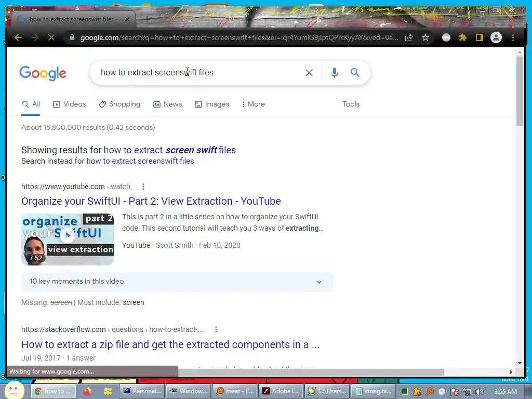Open Chrome's three-dot menu
Screen dimensions: 532x399
(x=513, y=37)
